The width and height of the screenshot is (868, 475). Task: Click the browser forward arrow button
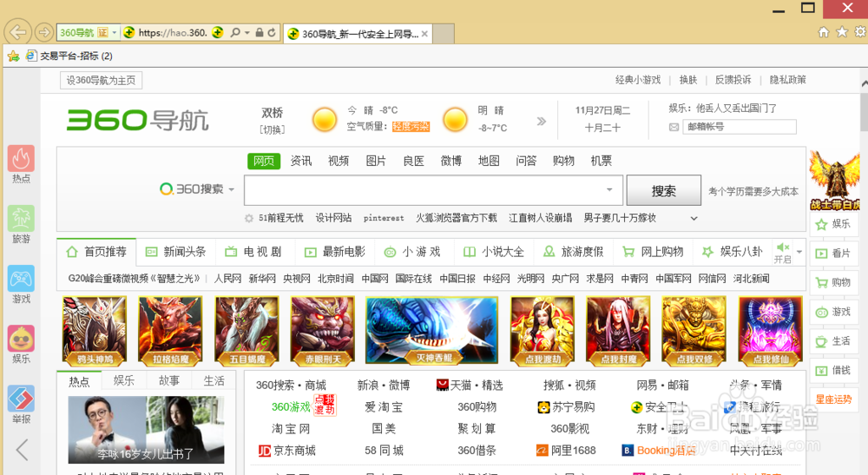[43, 33]
